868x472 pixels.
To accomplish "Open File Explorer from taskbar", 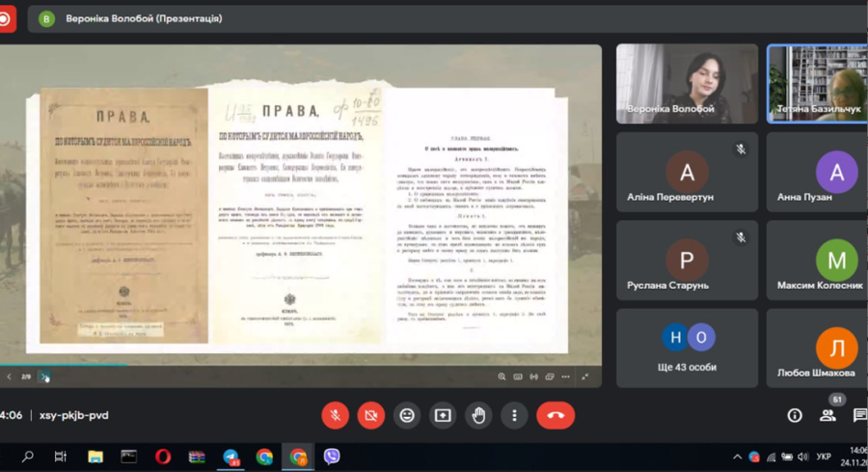I will 95,457.
